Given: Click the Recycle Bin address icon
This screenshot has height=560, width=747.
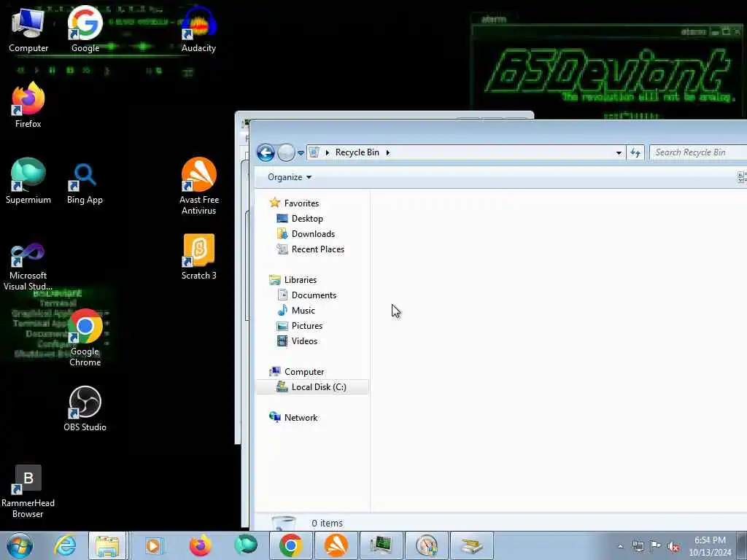Looking at the screenshot, I should [314, 152].
